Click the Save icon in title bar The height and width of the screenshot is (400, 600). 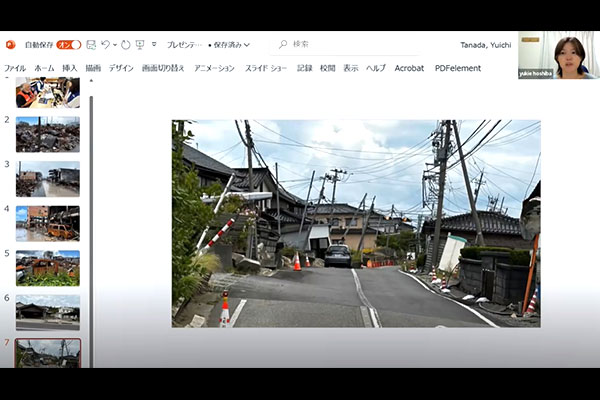(x=91, y=45)
